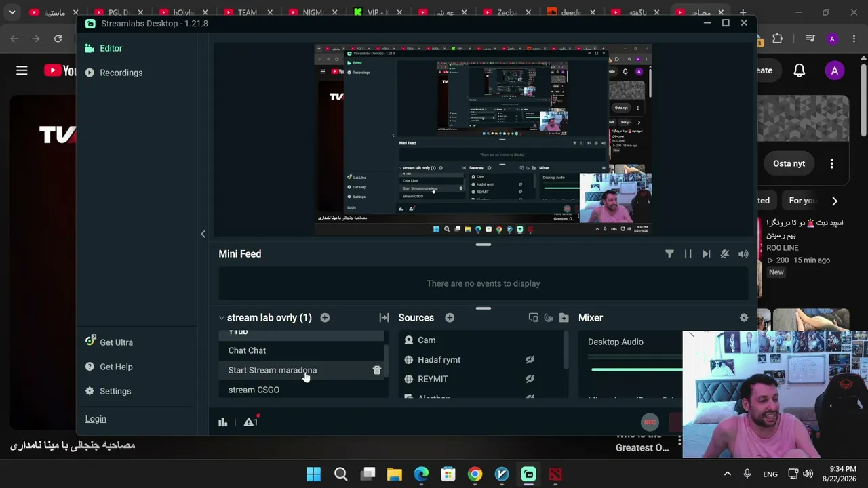
Task: Click the Login link
Action: click(96, 419)
